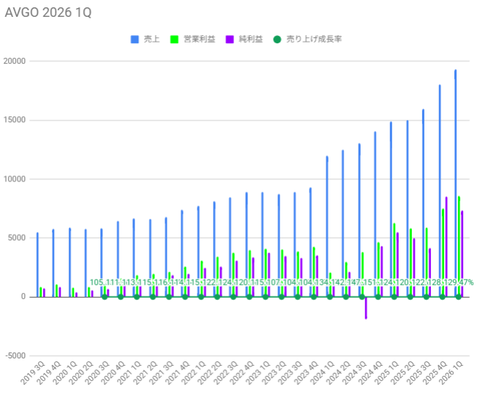Screen dimensions: 480x395
Task: Click the purple 純利益 legend swatch
Action: 230,39
